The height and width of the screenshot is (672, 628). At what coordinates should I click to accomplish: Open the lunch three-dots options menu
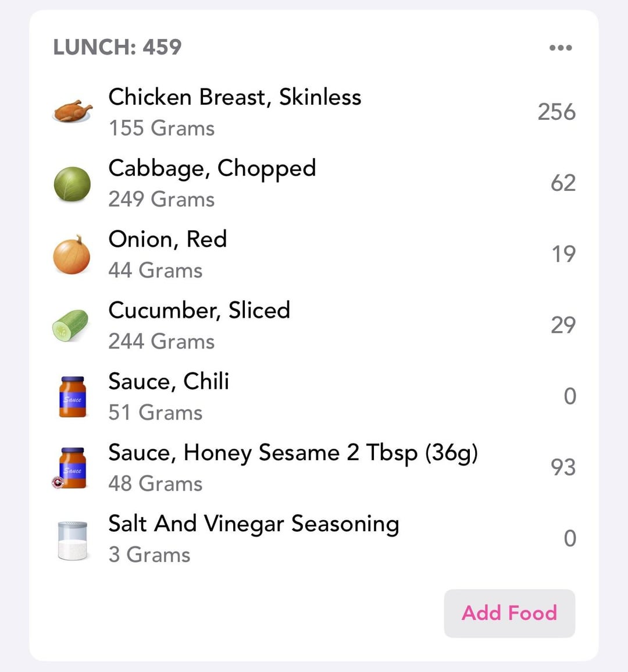coord(561,48)
